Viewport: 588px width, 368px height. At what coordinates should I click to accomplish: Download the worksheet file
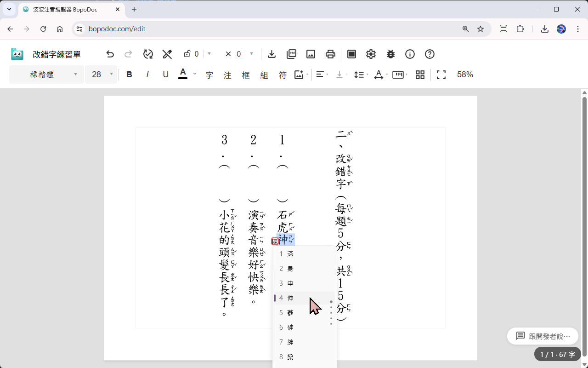pos(271,54)
